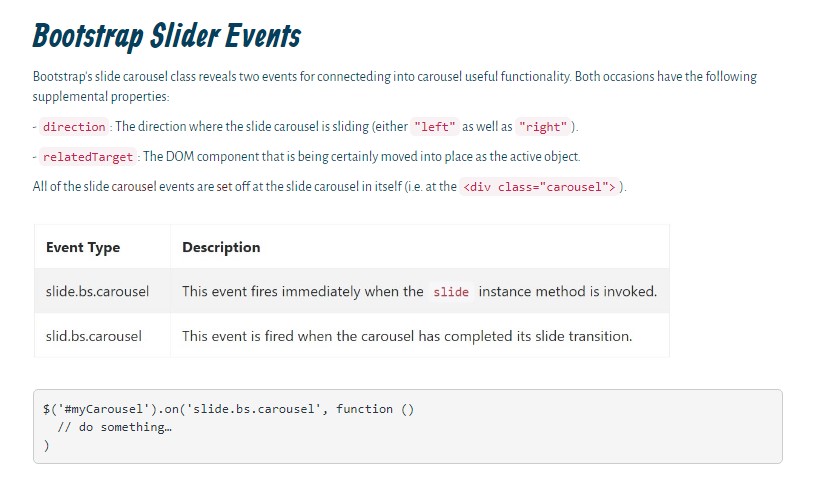Select the slid.bs.carousel table cell

[94, 336]
